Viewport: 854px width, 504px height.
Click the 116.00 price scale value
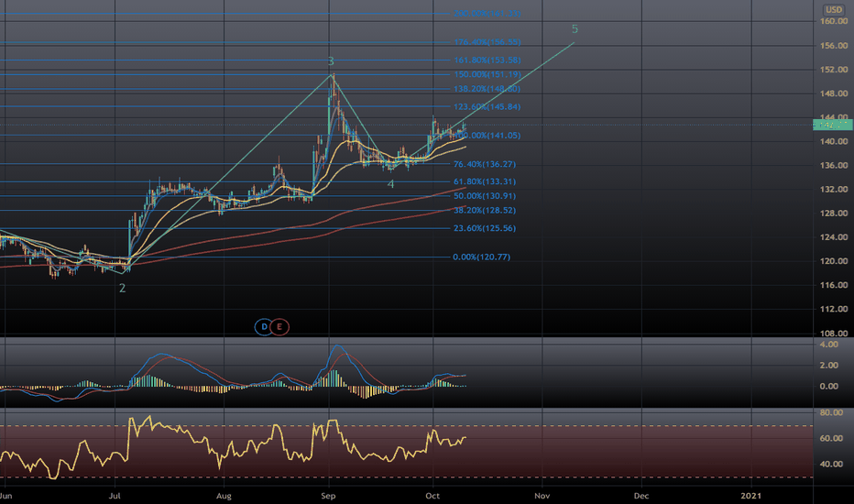[x=834, y=285]
